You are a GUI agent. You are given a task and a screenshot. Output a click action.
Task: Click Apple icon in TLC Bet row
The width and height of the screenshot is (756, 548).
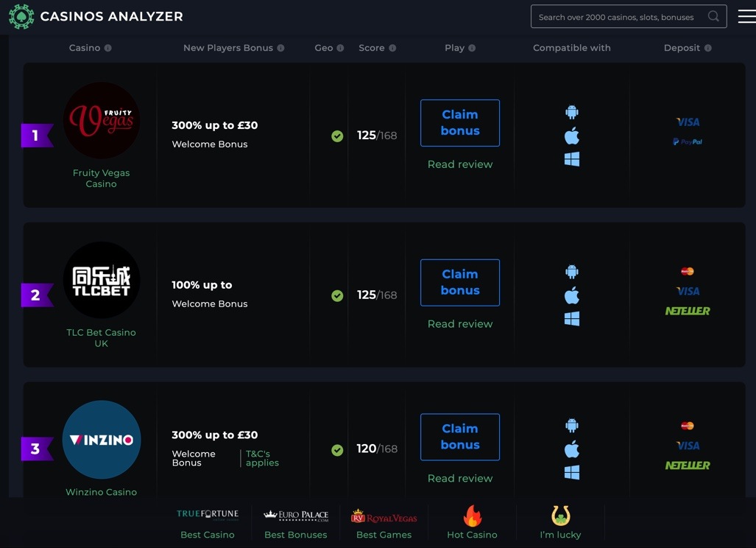572,295
